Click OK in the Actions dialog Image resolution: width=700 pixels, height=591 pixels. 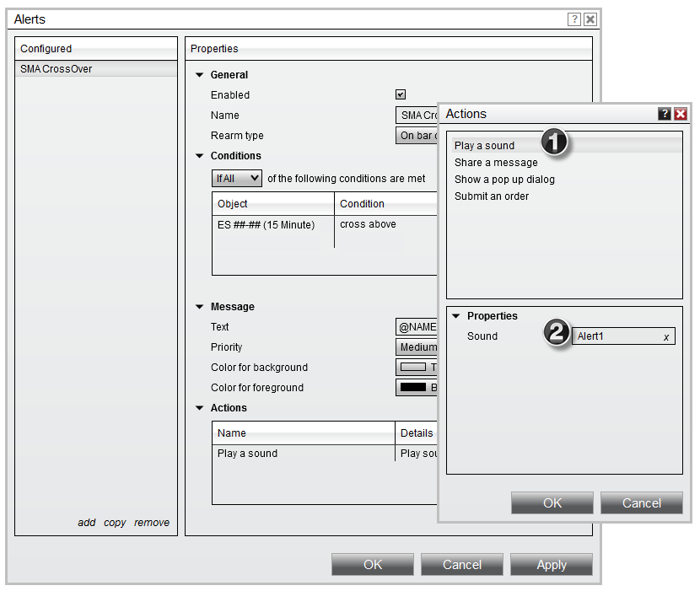tap(552, 503)
